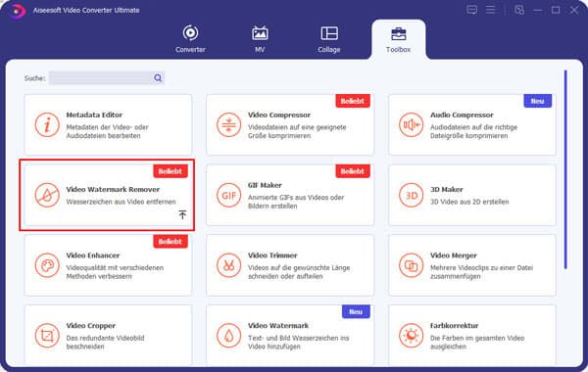This screenshot has height=372, width=588.
Task: Click the 3D Maker icon
Action: click(411, 195)
